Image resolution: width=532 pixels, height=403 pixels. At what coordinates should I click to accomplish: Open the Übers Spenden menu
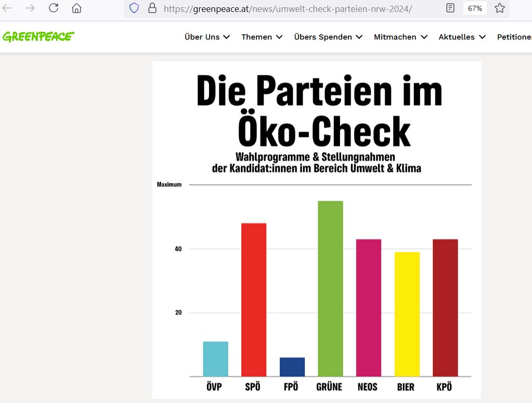click(323, 36)
